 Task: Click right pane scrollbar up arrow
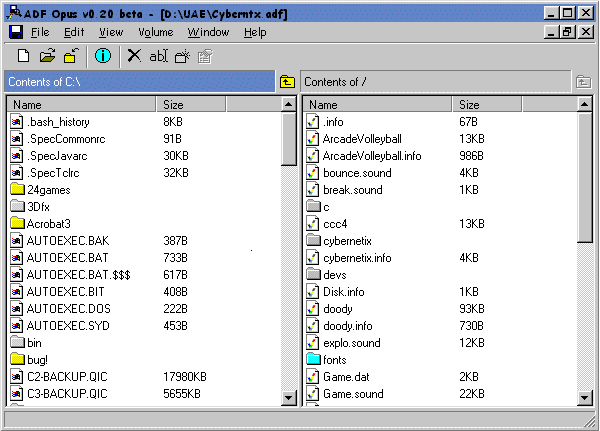tap(584, 104)
